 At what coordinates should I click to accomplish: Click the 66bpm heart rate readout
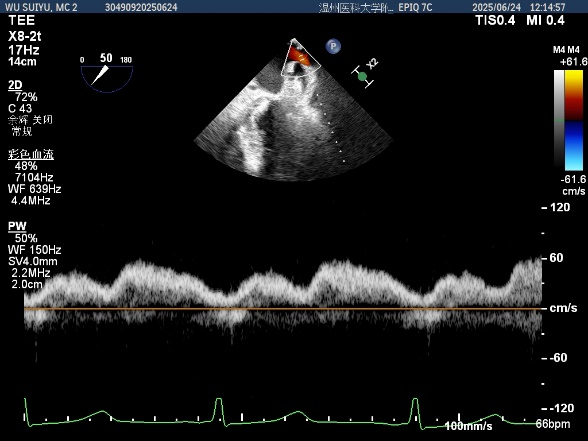(x=553, y=424)
